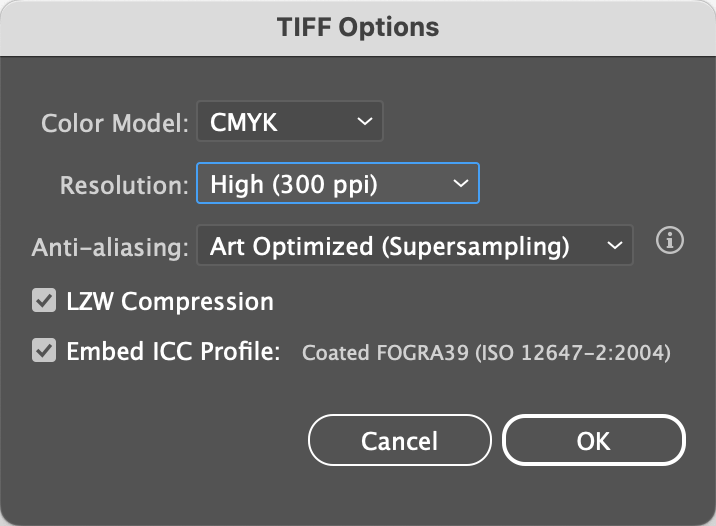Click the Color Model label
The width and height of the screenshot is (716, 526).
[115, 123]
